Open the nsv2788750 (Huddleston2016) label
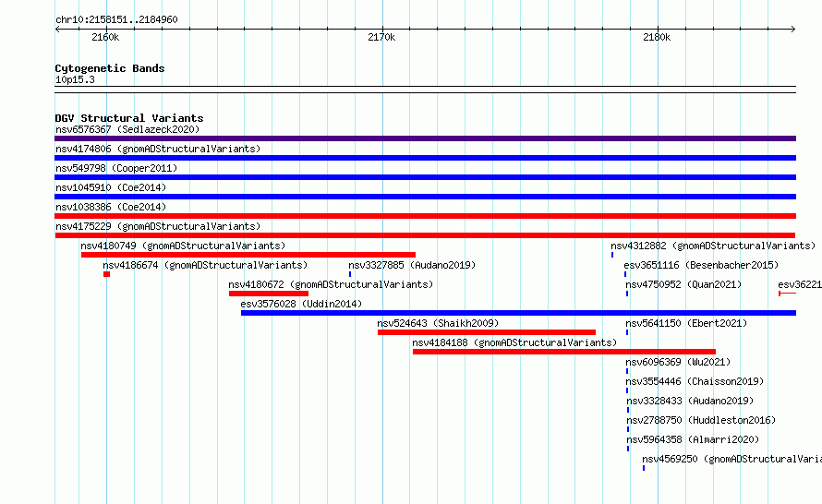Viewport: 822px width, 504px height. 701,420
